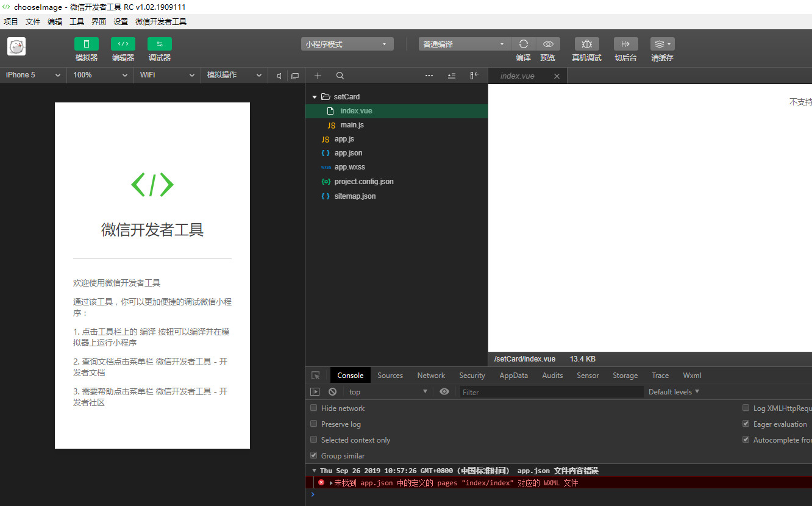Click the console live expression eye icon
This screenshot has width=812, height=506.
click(444, 391)
